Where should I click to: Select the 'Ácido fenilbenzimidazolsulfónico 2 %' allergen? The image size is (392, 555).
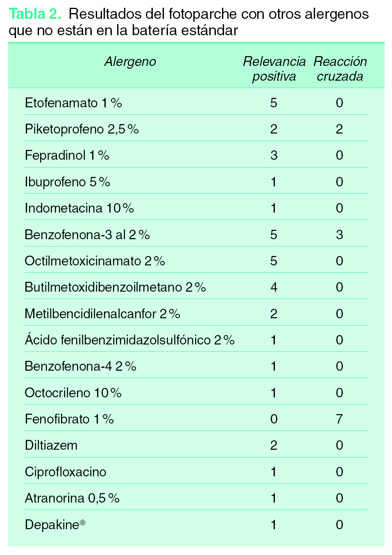(x=129, y=340)
